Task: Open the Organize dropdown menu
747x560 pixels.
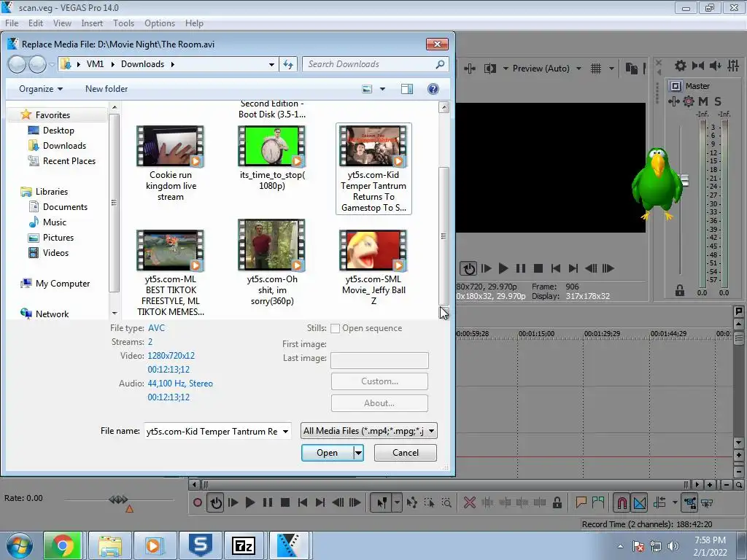Action: coord(41,89)
